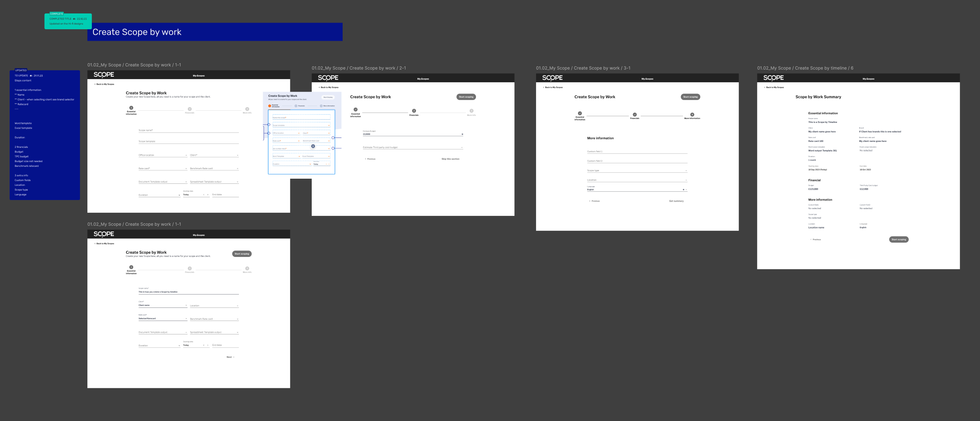Click the round avatar badge in the blue overlay mockup
980x421 pixels.
pos(313,146)
